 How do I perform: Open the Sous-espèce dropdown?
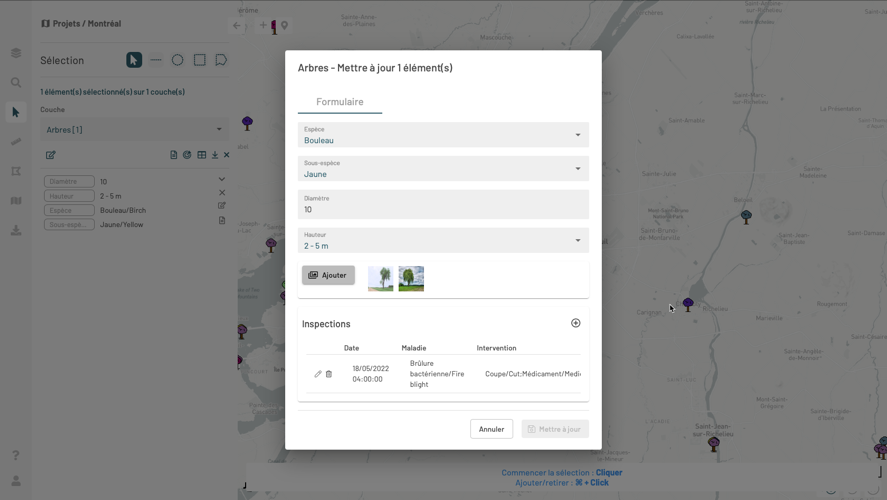(x=443, y=169)
